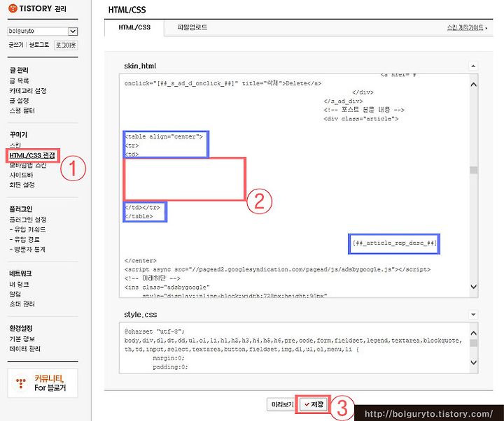Go to blog via 블로그로 link
This screenshot has height=421, width=504.
coord(39,45)
